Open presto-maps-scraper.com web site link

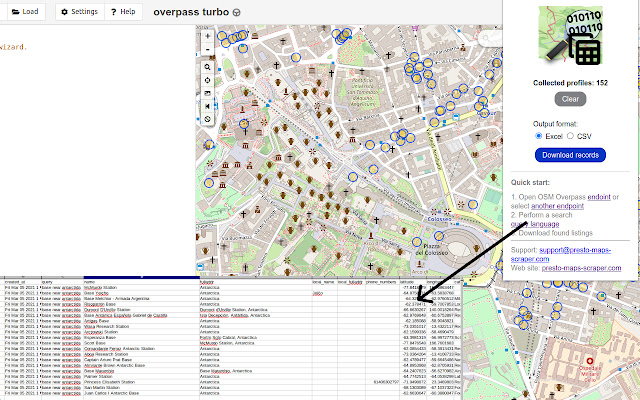[x=581, y=268]
